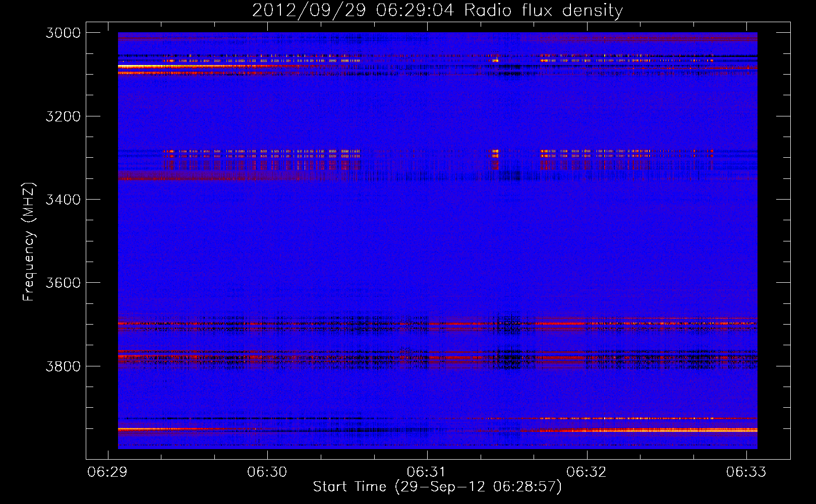The width and height of the screenshot is (816, 504).
Task: Select the 3600 frequency tick label
Action: point(63,283)
